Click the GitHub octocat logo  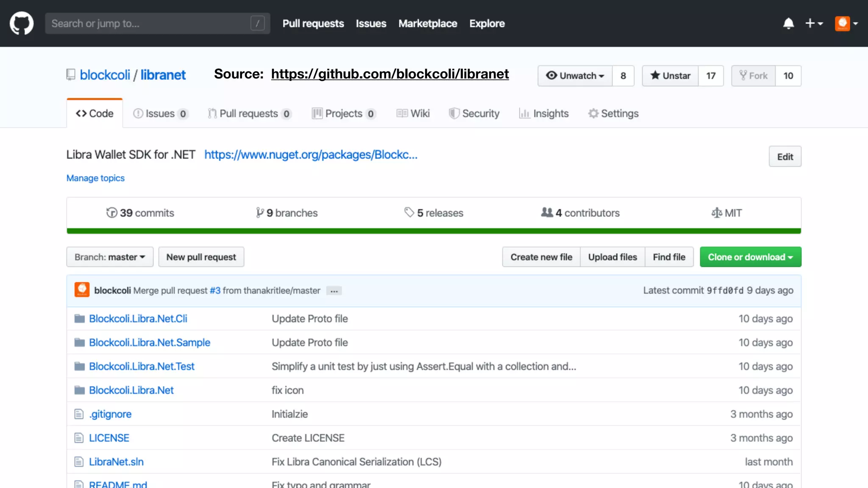pyautogui.click(x=22, y=23)
